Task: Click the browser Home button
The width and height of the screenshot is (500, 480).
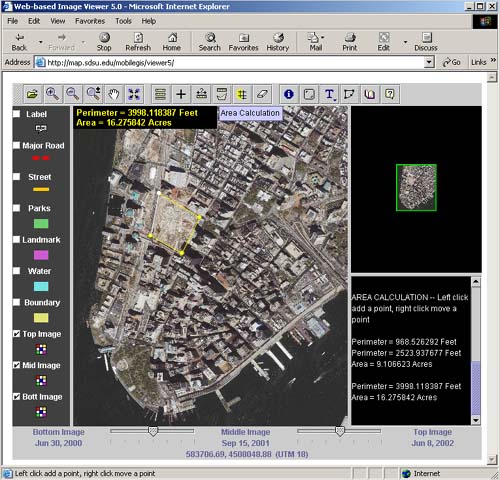Action: click(x=172, y=42)
